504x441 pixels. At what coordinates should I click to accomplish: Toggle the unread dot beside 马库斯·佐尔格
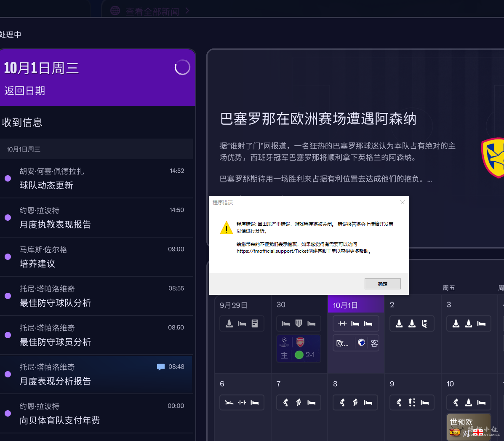tap(7, 257)
